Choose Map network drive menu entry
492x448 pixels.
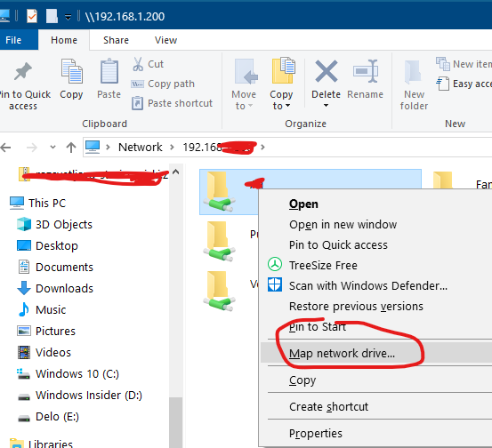coord(342,353)
